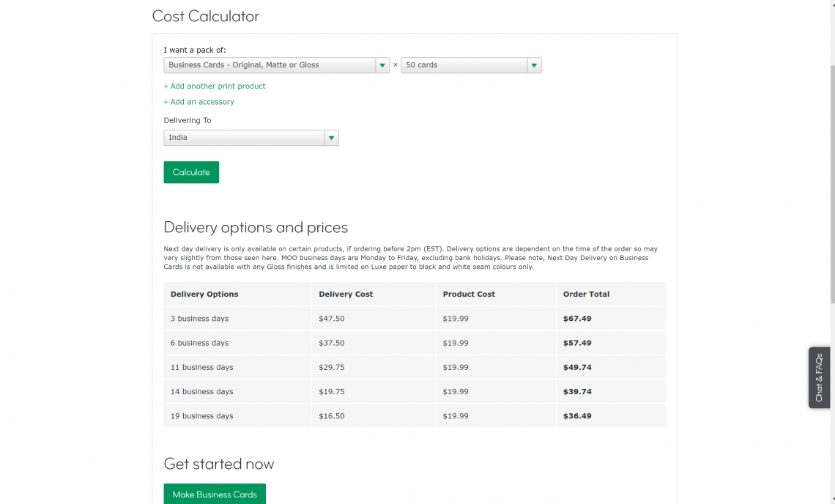Click the Delivery Options column header
Image resolution: width=835 pixels, height=504 pixels.
pyautogui.click(x=204, y=294)
